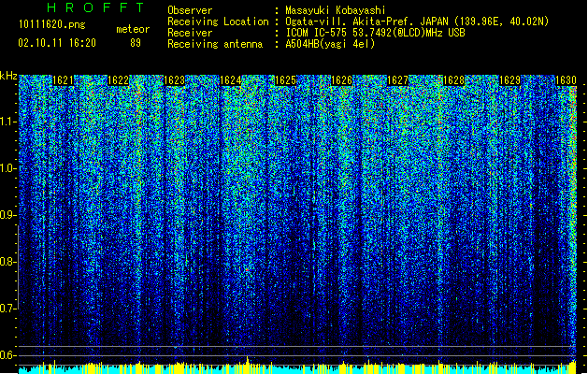Click the filename 10111620.png
The height and width of the screenshot is (374, 588).
[52, 24]
